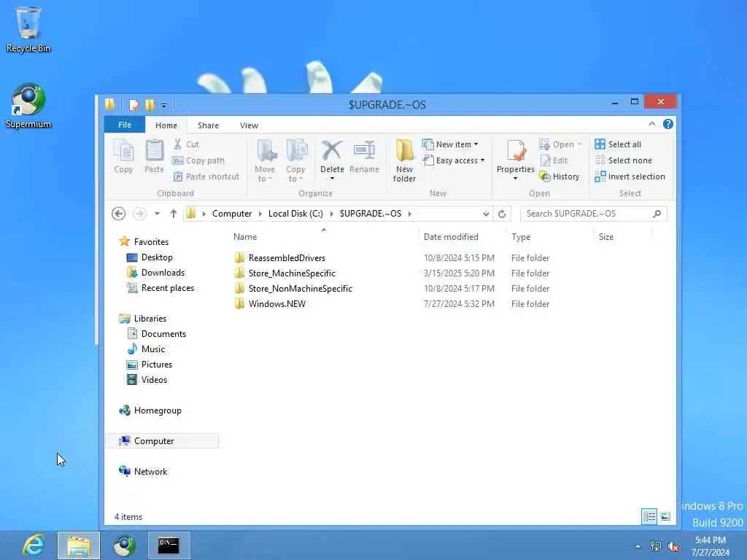Screen dimensions: 747x560
Task: Click Select all
Action: pos(618,144)
